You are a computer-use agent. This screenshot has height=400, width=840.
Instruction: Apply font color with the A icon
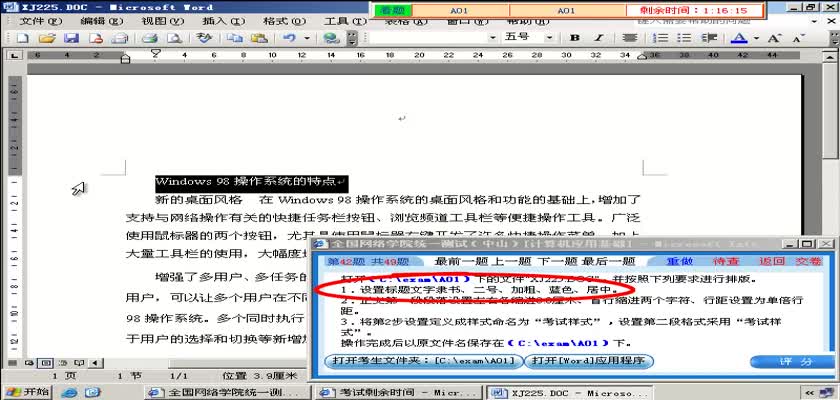[x=739, y=38]
